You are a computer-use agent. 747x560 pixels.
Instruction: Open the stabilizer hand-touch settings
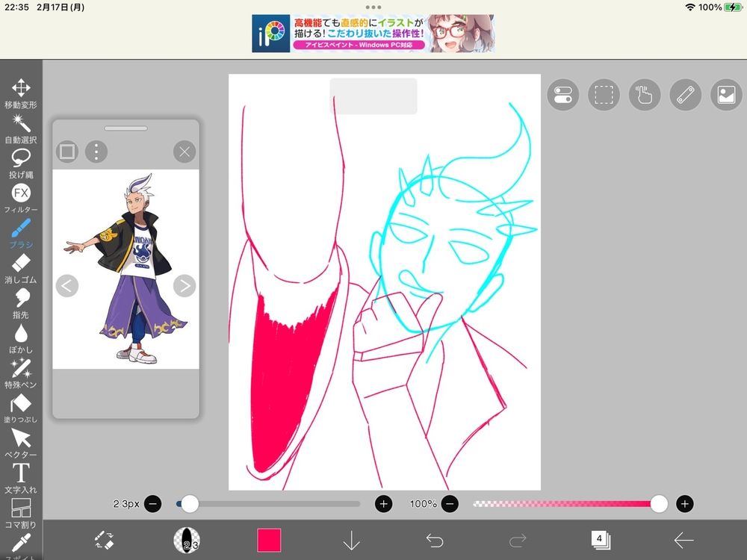(645, 95)
